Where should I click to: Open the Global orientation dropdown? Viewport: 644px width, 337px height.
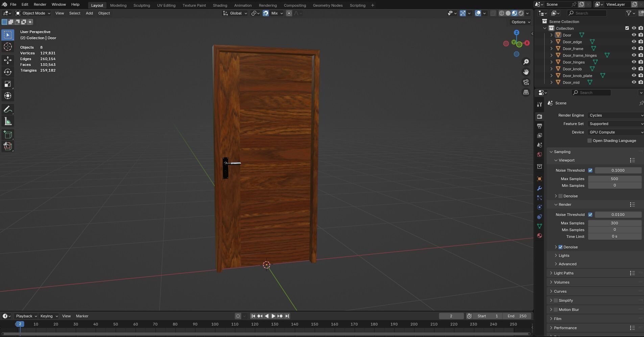235,13
